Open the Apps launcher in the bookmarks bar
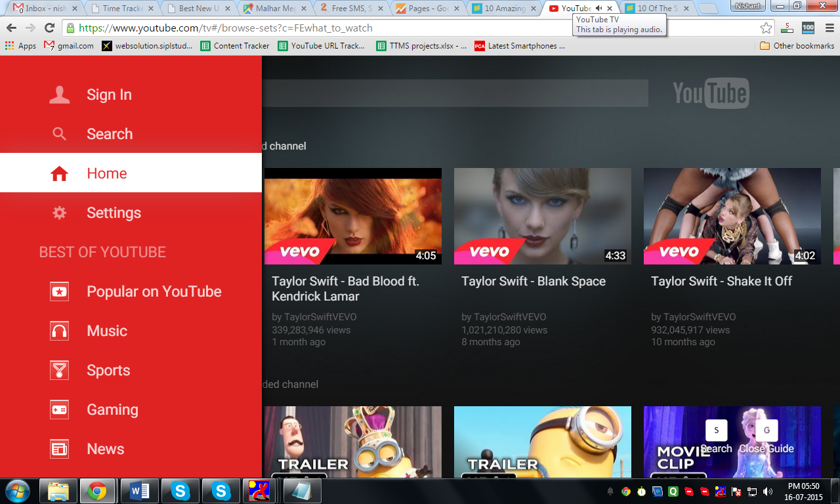This screenshot has height=504, width=840. 20,46
